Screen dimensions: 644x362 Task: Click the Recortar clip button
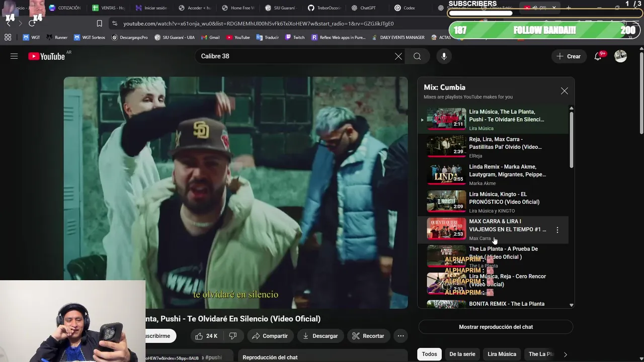pos(368,336)
